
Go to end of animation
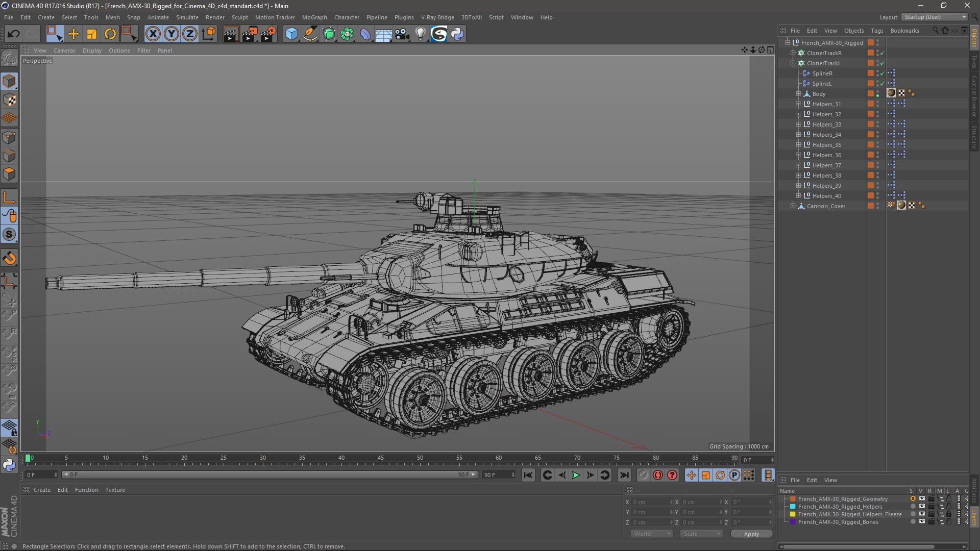click(624, 475)
